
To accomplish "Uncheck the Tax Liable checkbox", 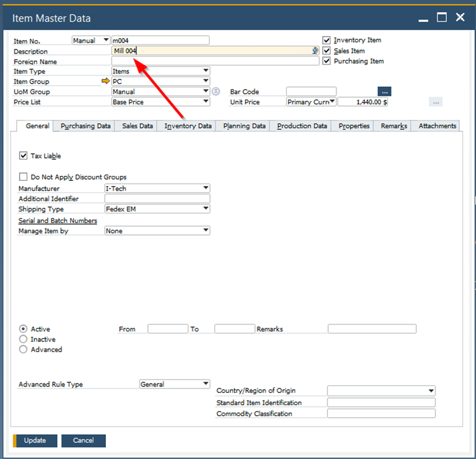I will tap(23, 156).
